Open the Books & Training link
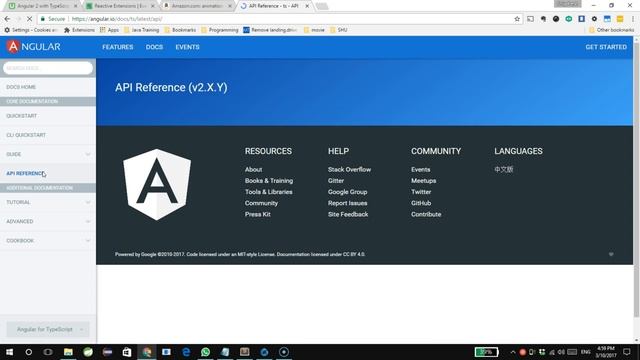 pos(269,180)
